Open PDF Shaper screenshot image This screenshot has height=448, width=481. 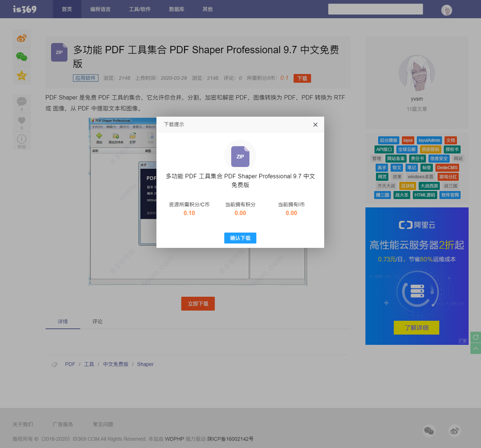pyautogui.click(x=198, y=201)
